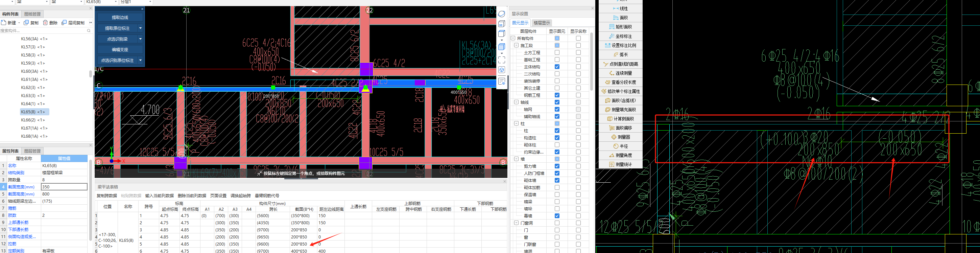Click the search magnifier in component search
This screenshot has width=980, height=253.
89,31
